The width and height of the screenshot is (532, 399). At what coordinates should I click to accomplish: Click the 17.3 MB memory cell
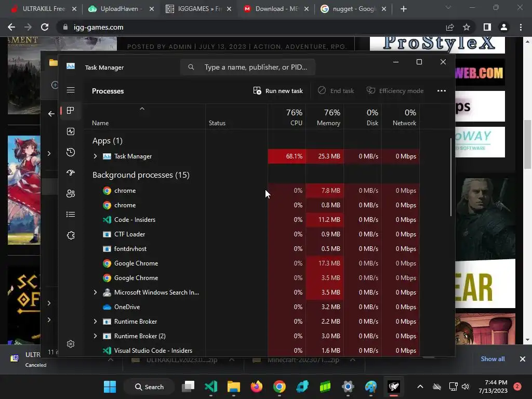click(325, 263)
